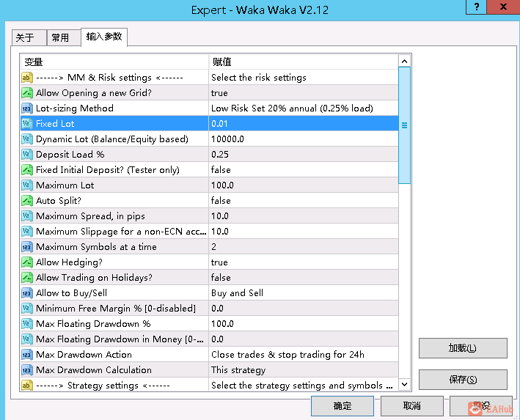
Task: Click the 确定 (OK) button
Action: pyautogui.click(x=343, y=406)
